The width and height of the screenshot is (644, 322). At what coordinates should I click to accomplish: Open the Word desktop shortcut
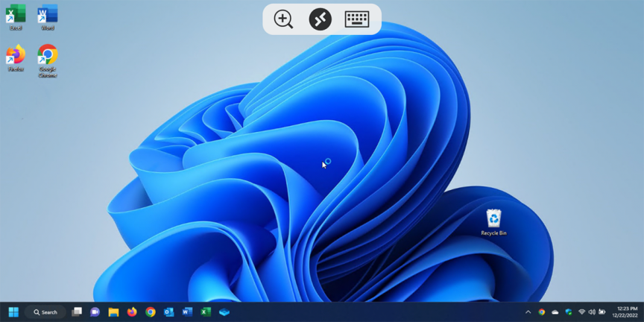click(x=48, y=16)
